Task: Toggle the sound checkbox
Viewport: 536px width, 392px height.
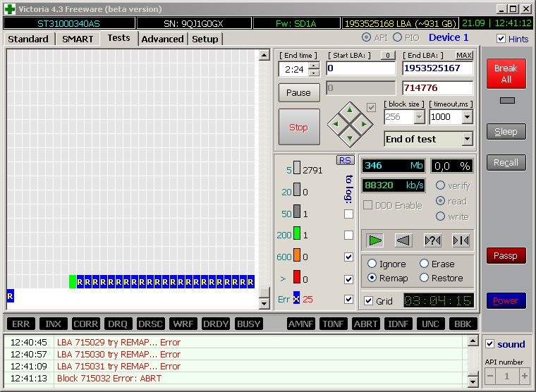Action: (489, 344)
